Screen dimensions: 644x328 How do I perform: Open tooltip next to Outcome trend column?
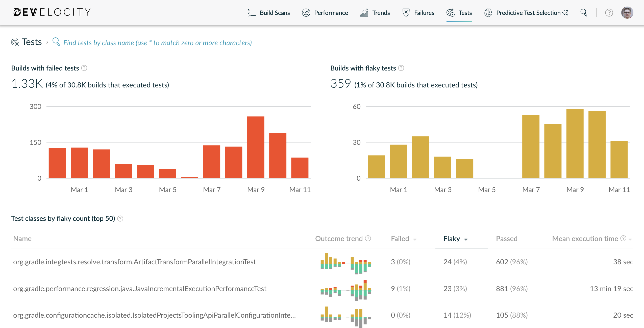(x=368, y=238)
